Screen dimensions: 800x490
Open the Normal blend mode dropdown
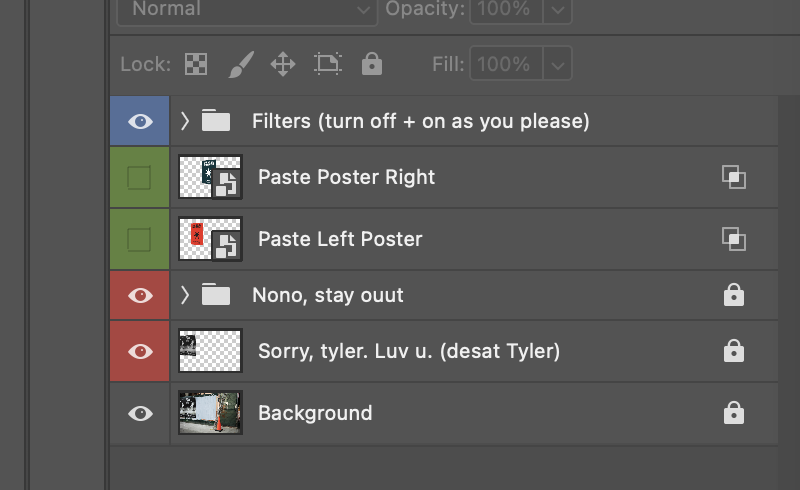[x=245, y=10]
